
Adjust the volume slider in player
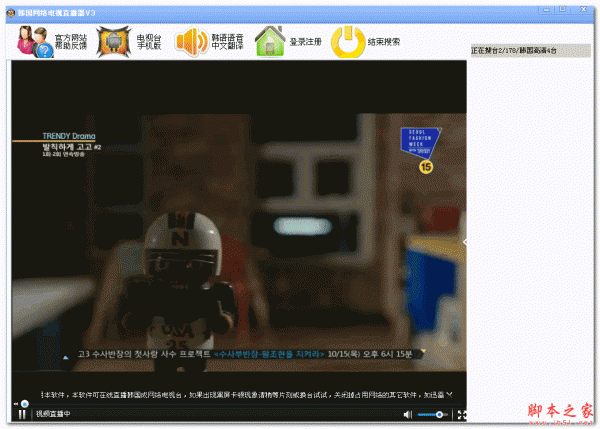pyautogui.click(x=432, y=414)
